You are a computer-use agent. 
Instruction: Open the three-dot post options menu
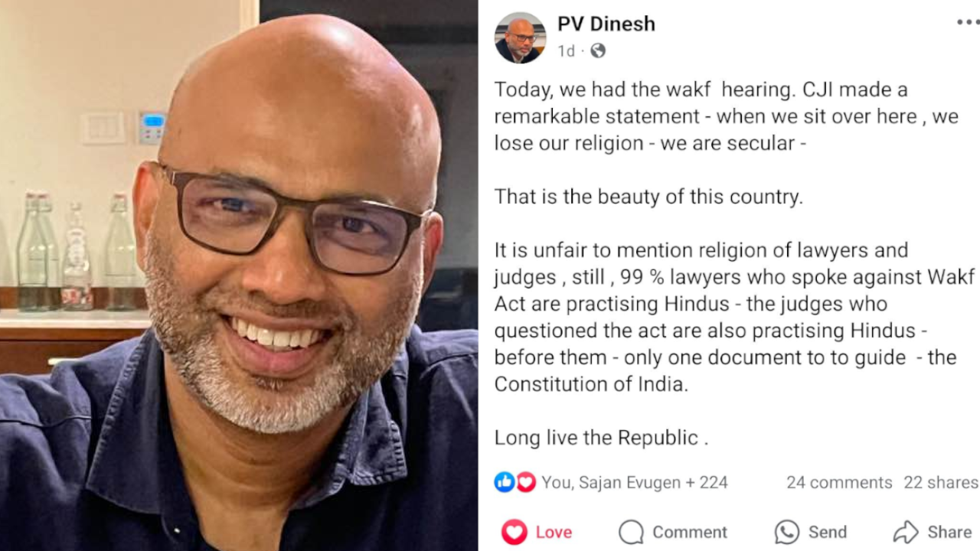pos(968,23)
